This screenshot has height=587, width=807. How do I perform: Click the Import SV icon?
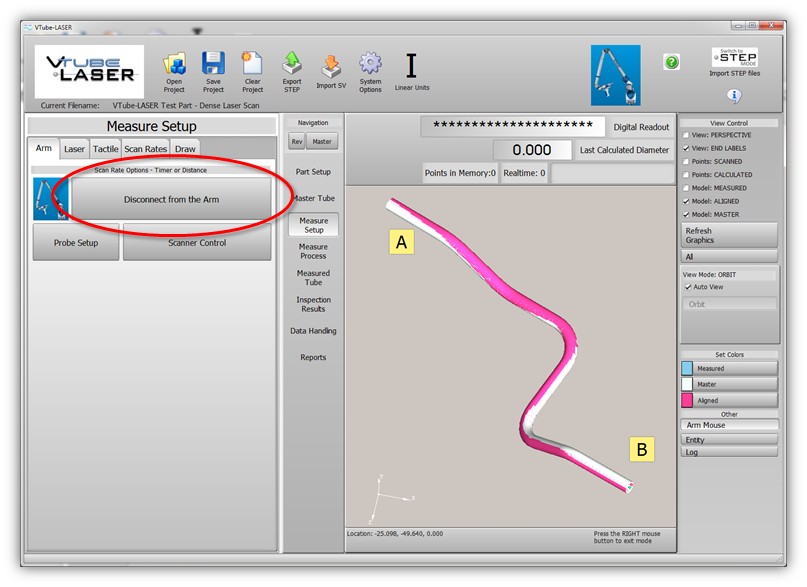click(330, 66)
